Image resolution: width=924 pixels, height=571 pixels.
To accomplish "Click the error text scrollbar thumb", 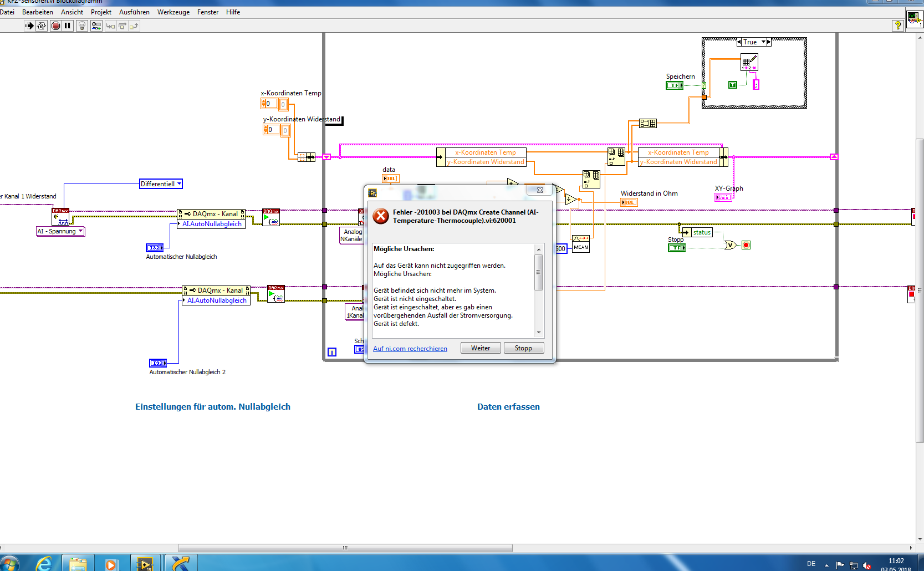I will (538, 272).
